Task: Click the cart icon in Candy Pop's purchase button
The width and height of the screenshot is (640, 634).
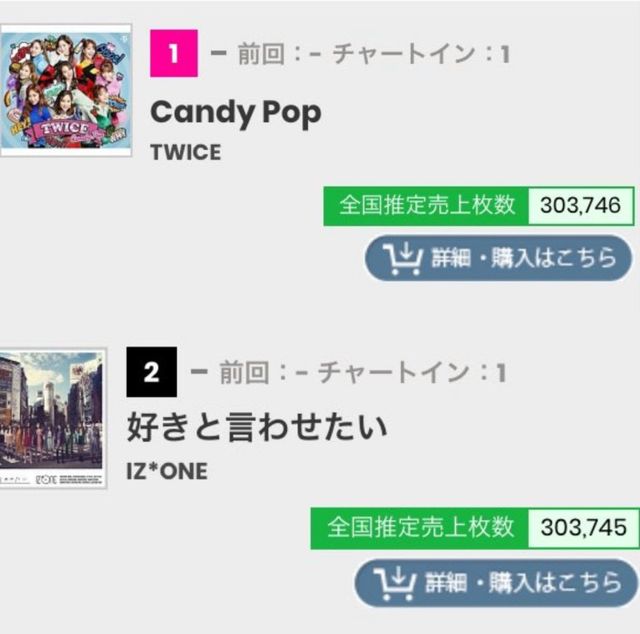Action: coord(403,258)
